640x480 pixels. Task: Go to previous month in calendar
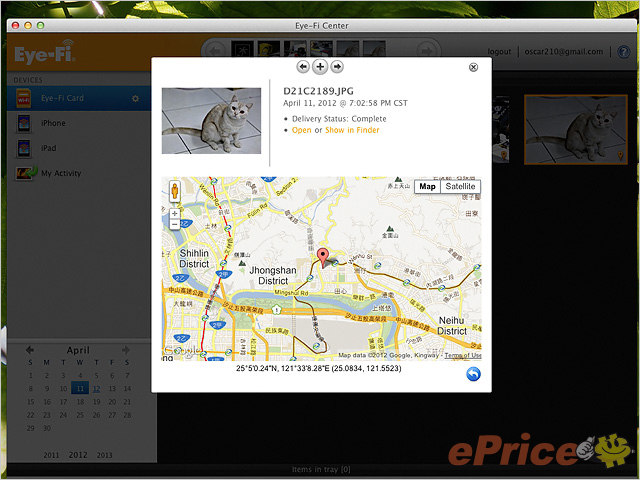(30, 350)
